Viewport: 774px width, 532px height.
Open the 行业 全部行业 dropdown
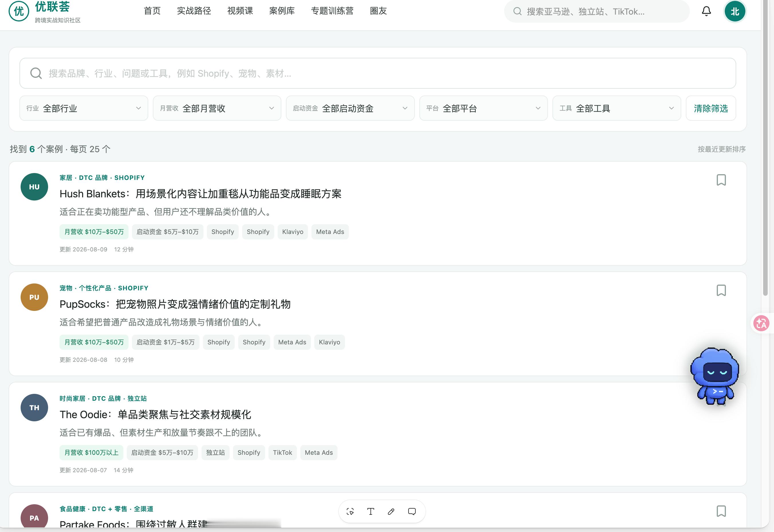point(84,108)
